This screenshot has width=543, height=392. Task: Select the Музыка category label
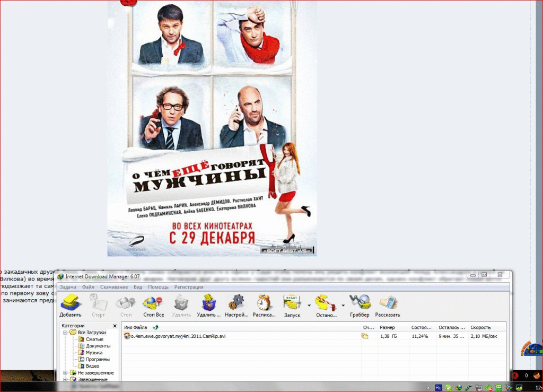click(94, 353)
